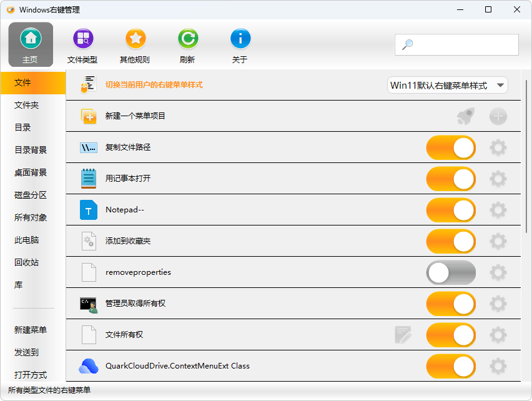Open the 关于 info icon
Screen dimensions: 532x401
click(x=240, y=39)
